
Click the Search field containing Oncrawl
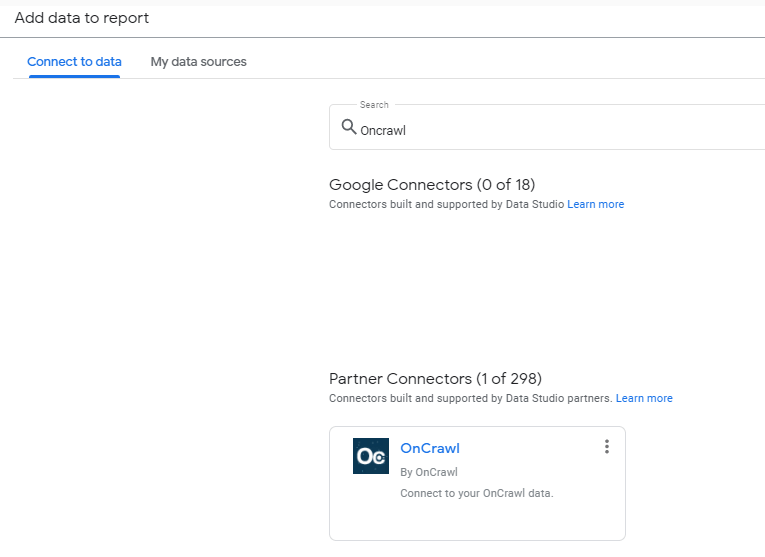pos(547,127)
